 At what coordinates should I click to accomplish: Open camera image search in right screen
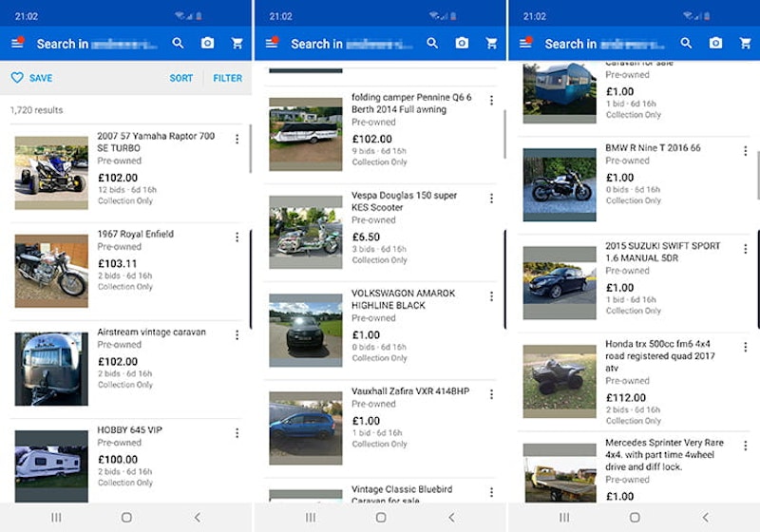(x=716, y=43)
